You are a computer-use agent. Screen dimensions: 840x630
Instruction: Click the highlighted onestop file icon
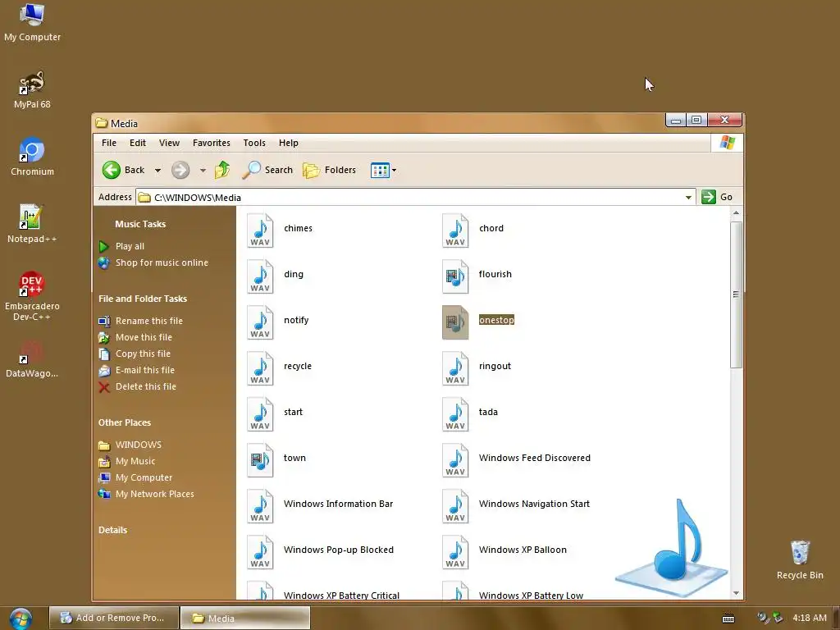pyautogui.click(x=455, y=322)
